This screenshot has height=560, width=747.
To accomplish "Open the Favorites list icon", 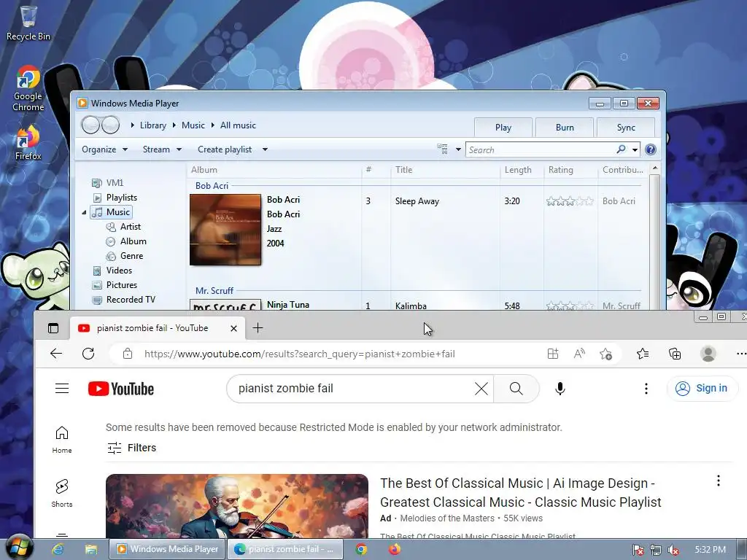I will (x=643, y=354).
